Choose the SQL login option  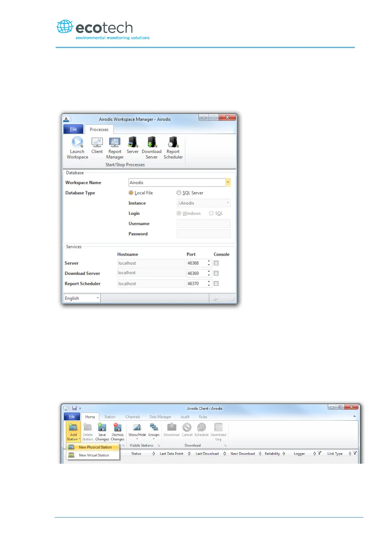[x=211, y=213]
